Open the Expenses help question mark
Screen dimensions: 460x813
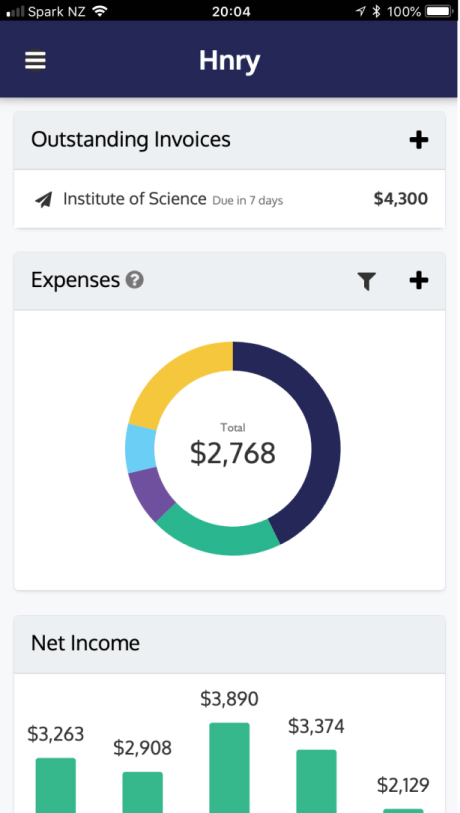[134, 281]
